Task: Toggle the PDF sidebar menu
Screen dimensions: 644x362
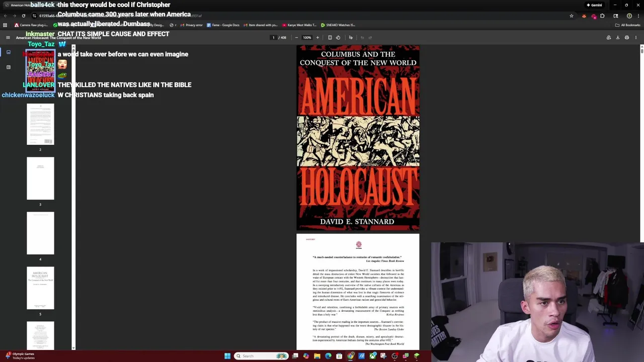Action: click(x=8, y=38)
